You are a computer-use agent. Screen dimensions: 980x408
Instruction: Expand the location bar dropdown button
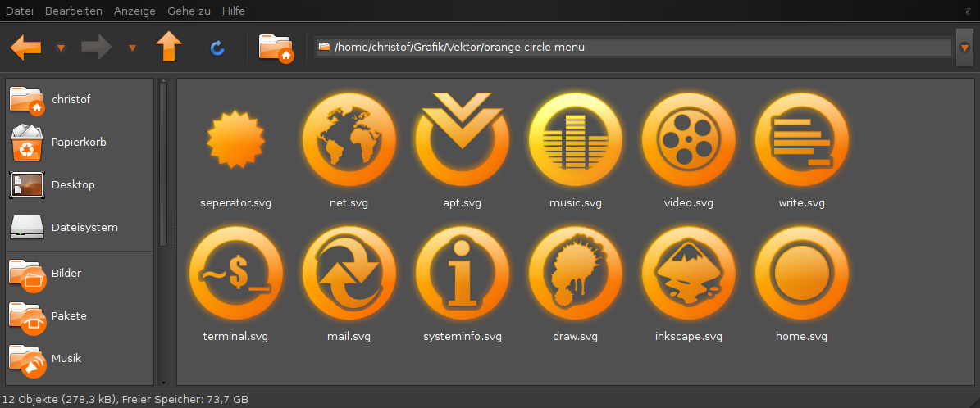click(965, 48)
